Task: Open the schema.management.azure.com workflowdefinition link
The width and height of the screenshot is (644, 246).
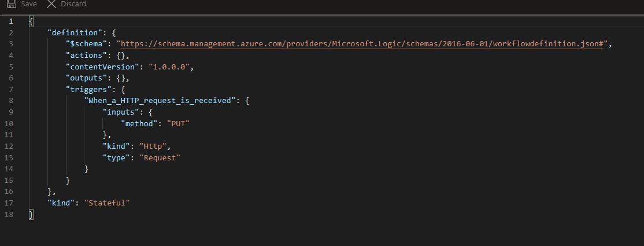Action: (361, 44)
